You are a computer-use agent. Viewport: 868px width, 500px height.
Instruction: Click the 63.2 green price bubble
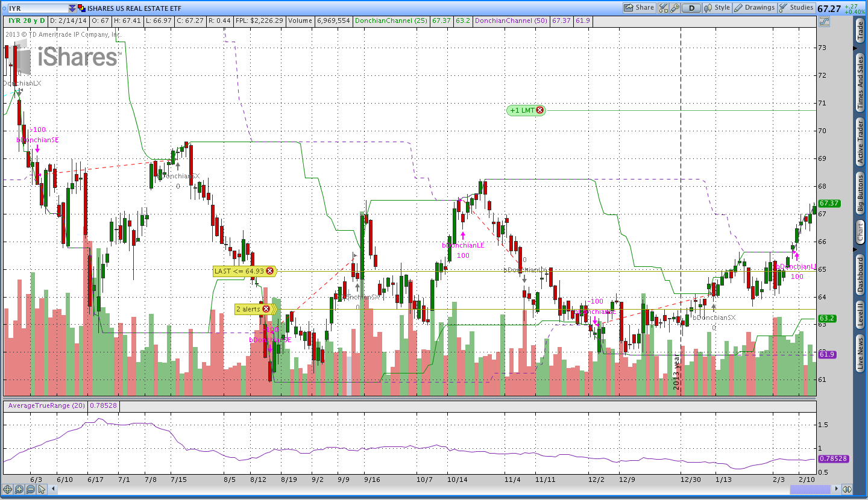pos(827,318)
